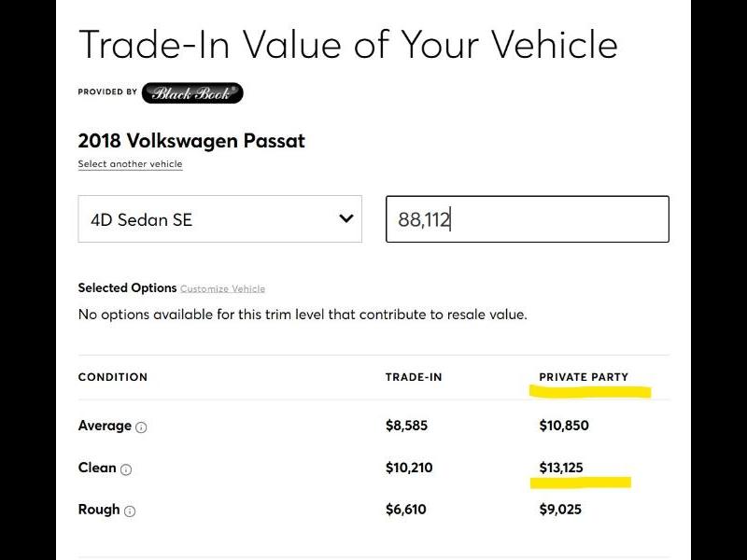Click the Rough private party value $9,025
The width and height of the screenshot is (747, 560).
point(560,510)
